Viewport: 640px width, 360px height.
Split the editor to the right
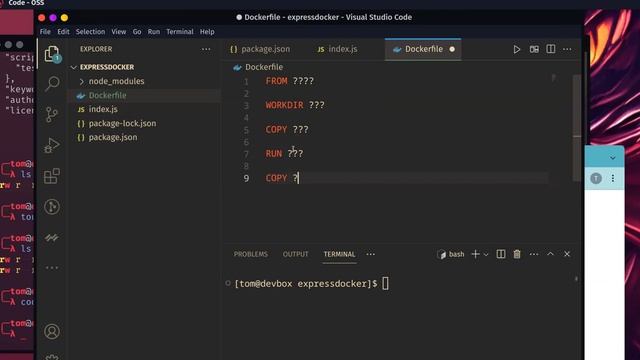[x=551, y=49]
